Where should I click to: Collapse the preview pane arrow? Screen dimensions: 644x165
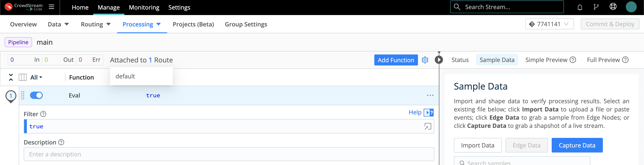click(439, 60)
